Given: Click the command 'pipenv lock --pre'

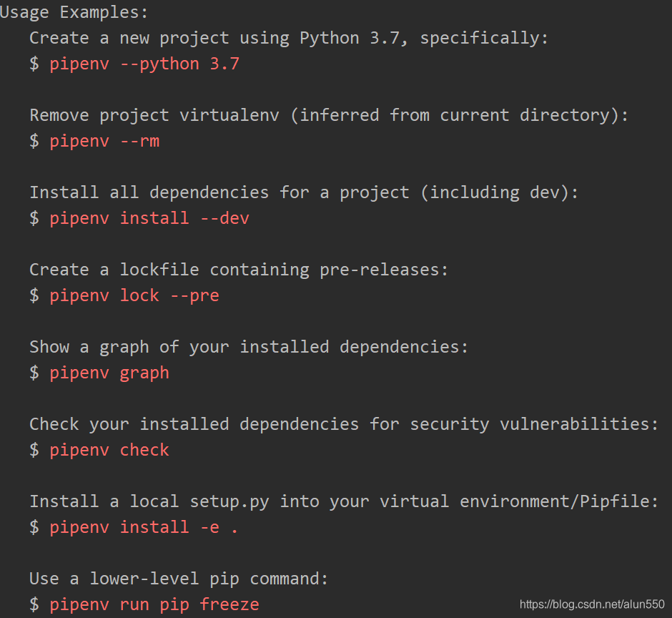Looking at the screenshot, I should [x=134, y=295].
